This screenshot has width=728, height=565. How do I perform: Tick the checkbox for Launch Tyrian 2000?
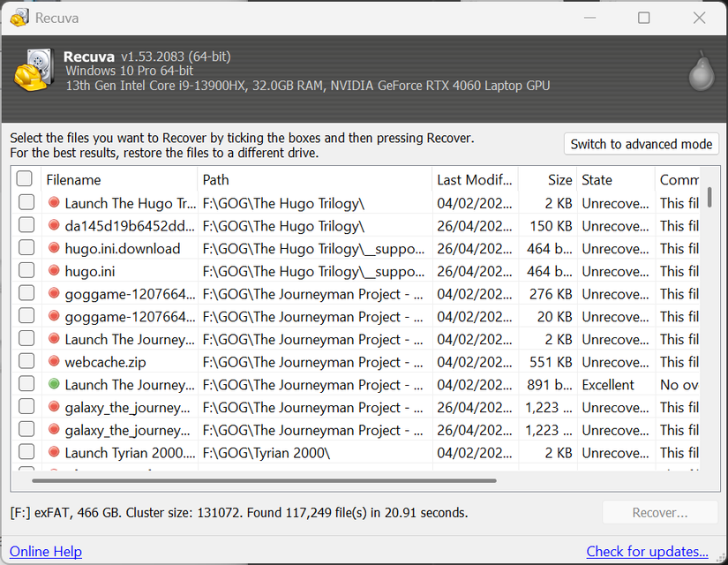[x=26, y=452]
